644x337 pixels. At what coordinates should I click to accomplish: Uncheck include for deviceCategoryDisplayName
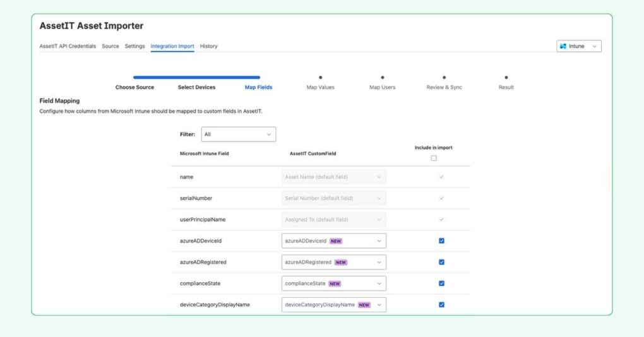[441, 305]
